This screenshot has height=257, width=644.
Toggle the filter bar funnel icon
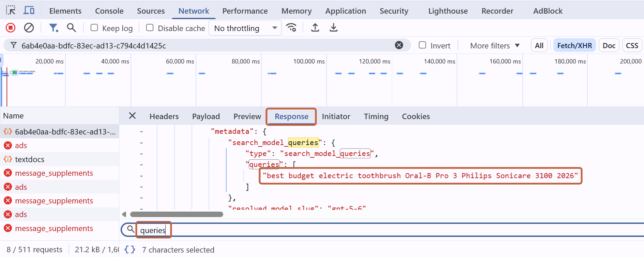(53, 28)
